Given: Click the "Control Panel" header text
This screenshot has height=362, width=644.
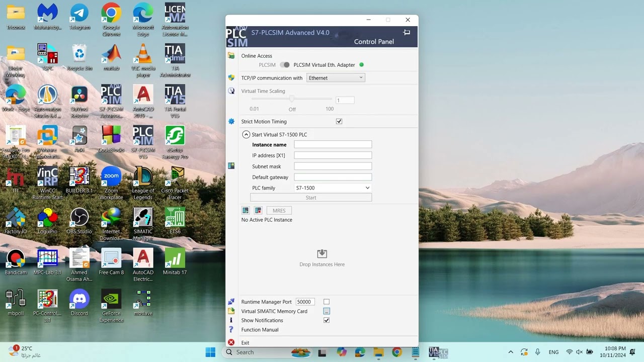Looking at the screenshot, I should pyautogui.click(x=374, y=41).
